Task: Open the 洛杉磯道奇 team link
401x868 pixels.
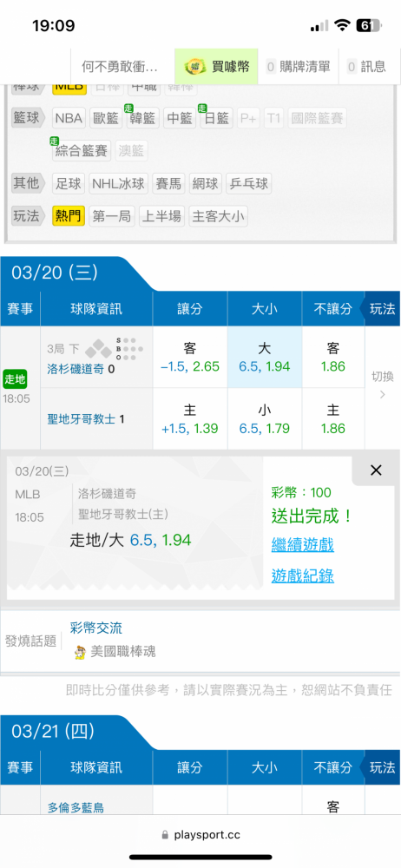Action: pyautogui.click(x=76, y=367)
